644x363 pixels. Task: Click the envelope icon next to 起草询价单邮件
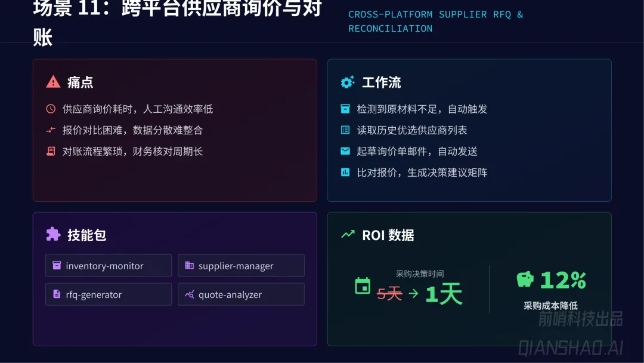coord(345,151)
